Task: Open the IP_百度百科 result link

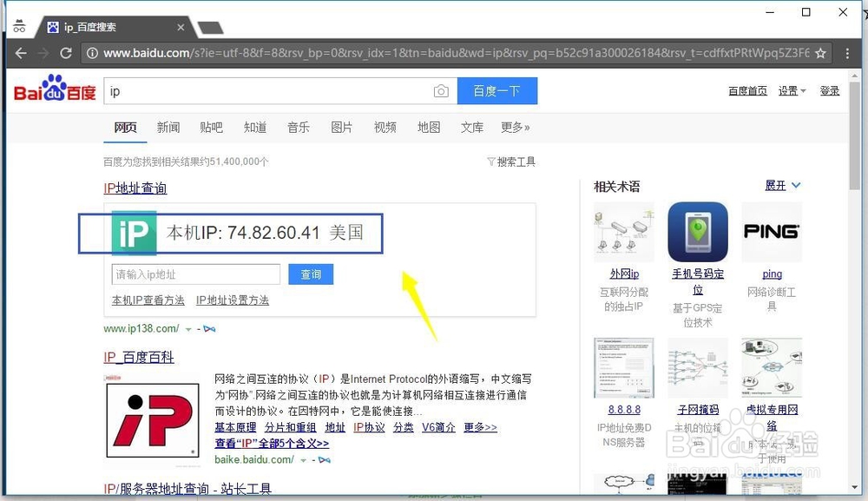Action: pyautogui.click(x=139, y=357)
